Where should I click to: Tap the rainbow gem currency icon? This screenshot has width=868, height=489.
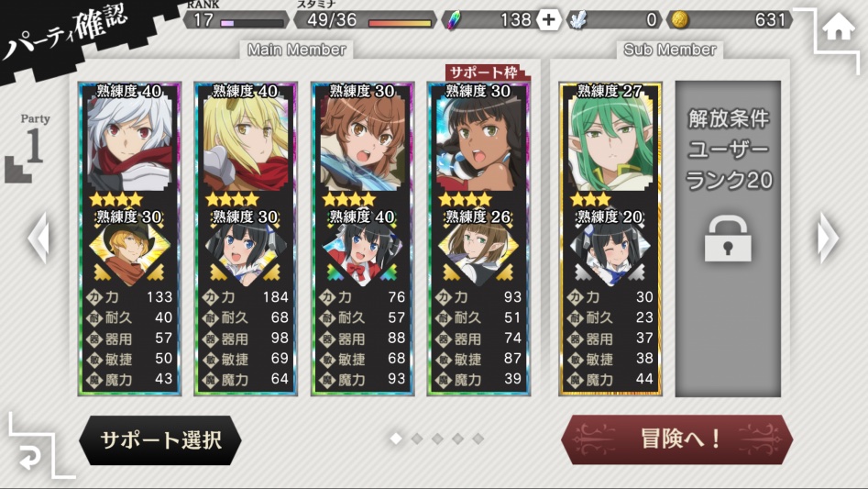(454, 20)
